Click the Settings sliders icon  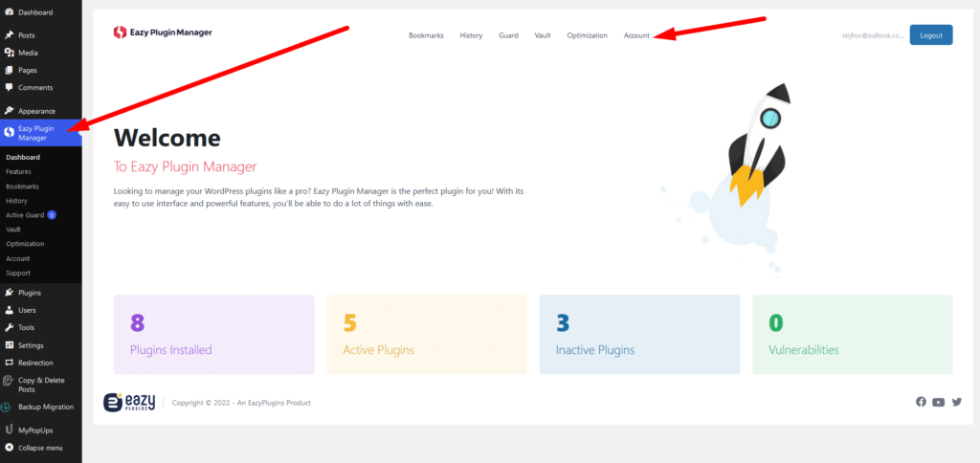[9, 345]
